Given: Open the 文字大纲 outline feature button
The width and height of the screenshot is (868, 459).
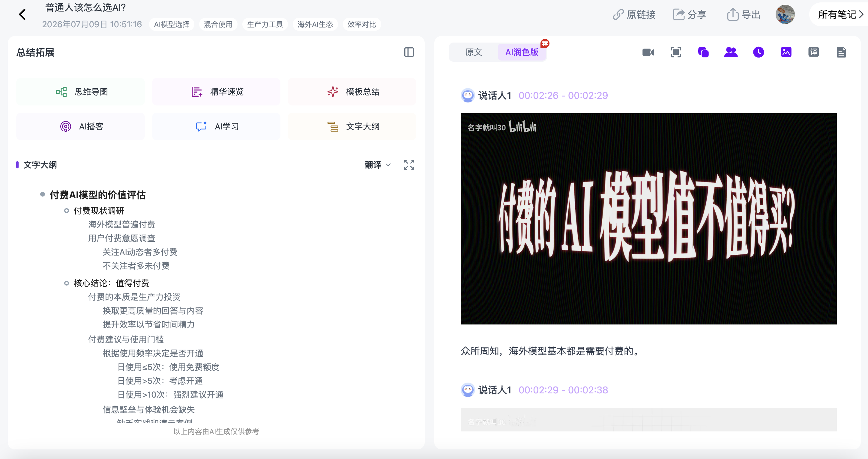Looking at the screenshot, I should click(352, 126).
